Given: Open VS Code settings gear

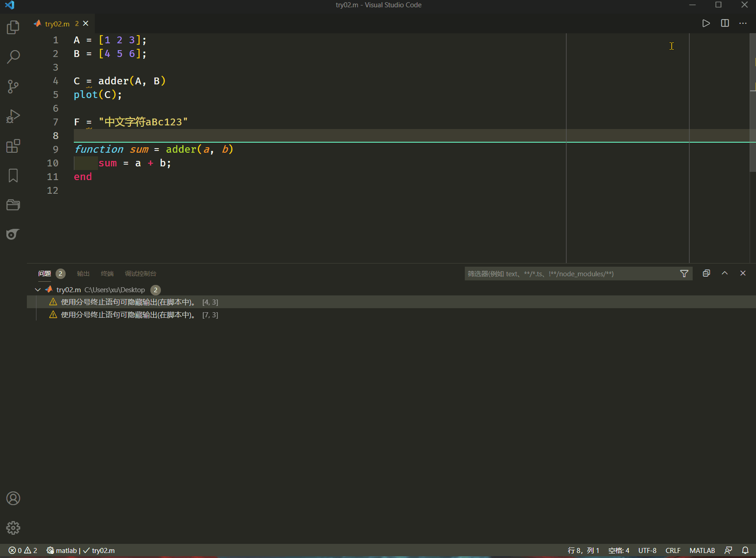Looking at the screenshot, I should coord(13,528).
